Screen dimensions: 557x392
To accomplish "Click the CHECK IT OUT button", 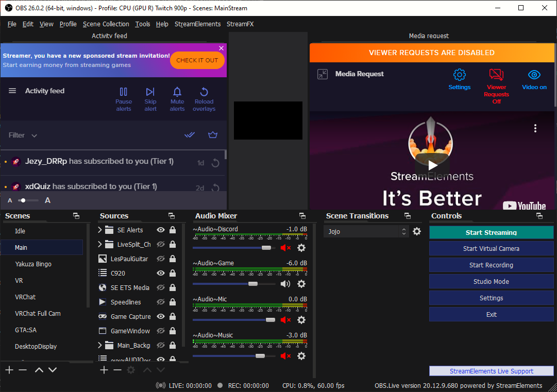I will pyautogui.click(x=197, y=60).
